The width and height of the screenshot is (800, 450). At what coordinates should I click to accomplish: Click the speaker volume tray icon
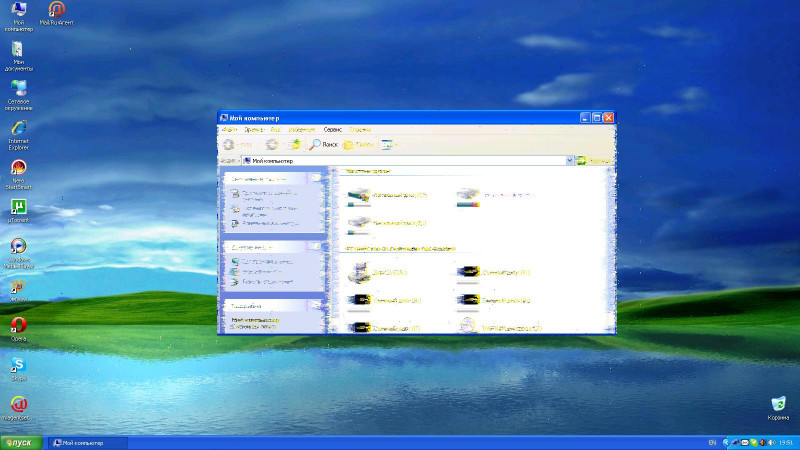point(772,443)
